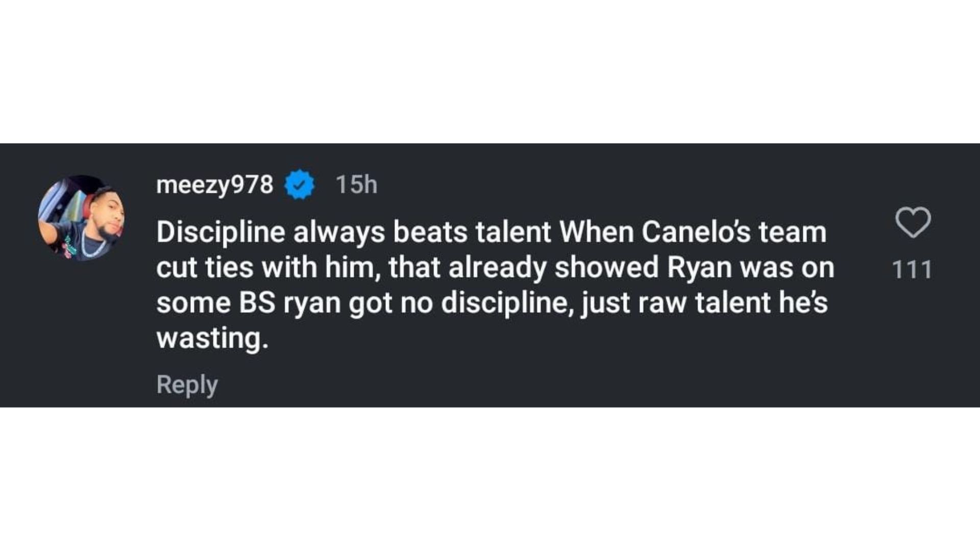Click the word "wasting." ending the comment
This screenshot has width=980, height=551.
212,338
